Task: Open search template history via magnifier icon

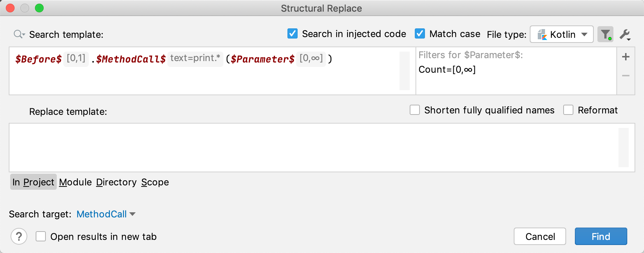Action: (19, 34)
